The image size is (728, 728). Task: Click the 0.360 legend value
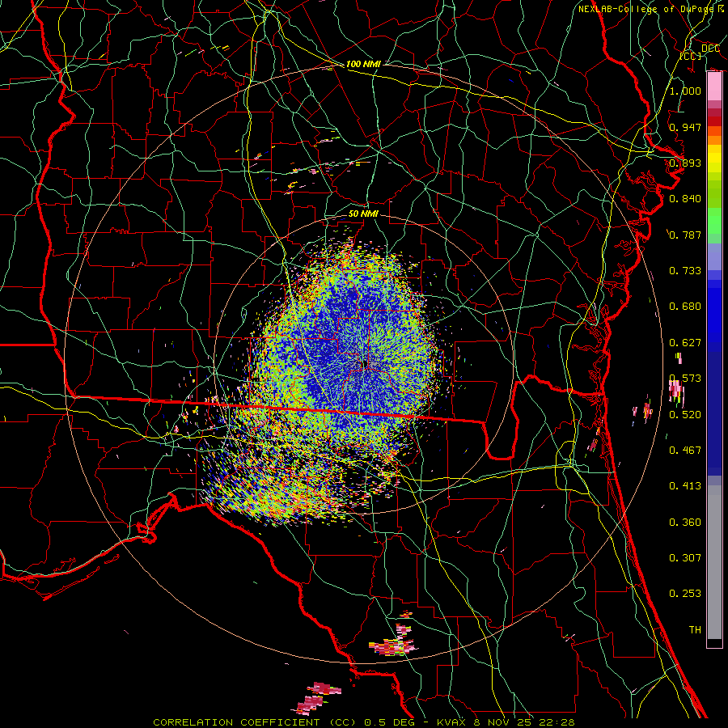click(x=685, y=523)
